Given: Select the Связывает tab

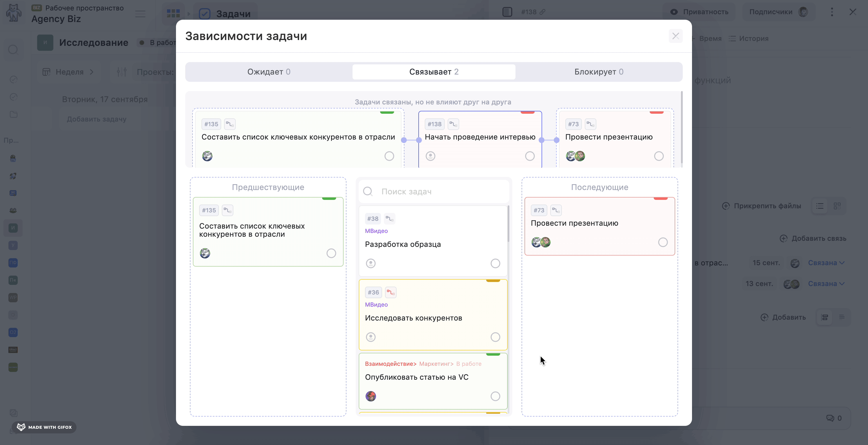Looking at the screenshot, I should [x=434, y=72].
